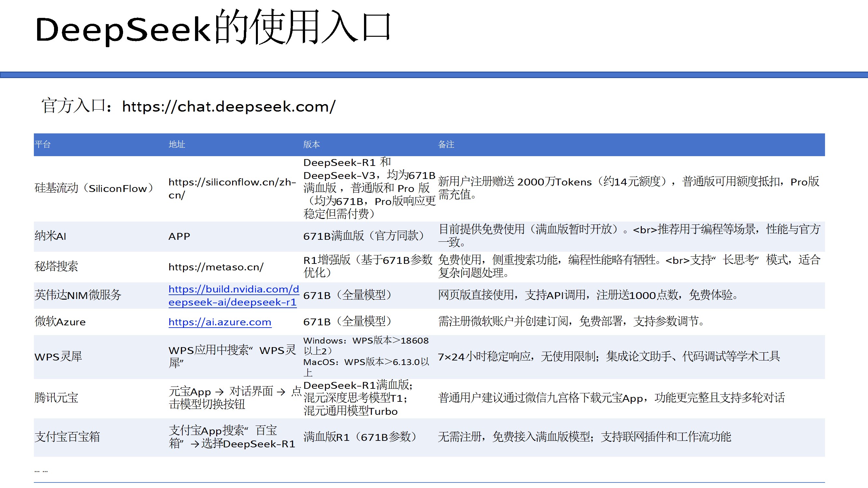Click the 硅基流动 (SiliconFlow) platform cell
This screenshot has height=488, width=868.
tap(94, 188)
